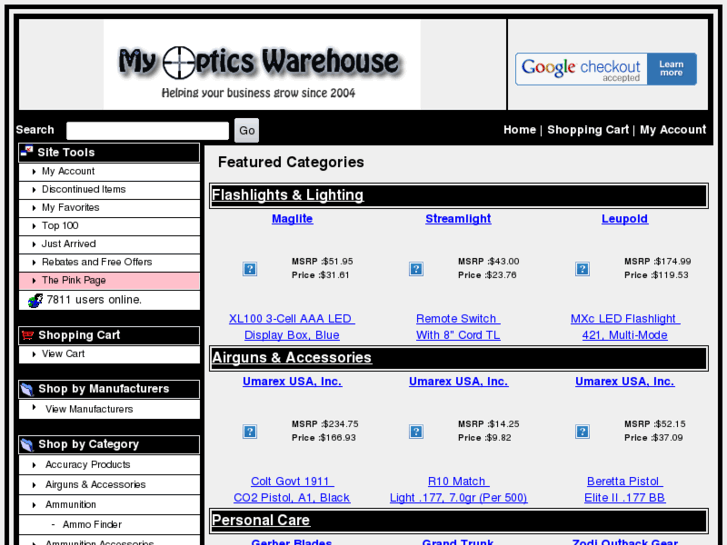Open Top 100 in sidebar
The height and width of the screenshot is (545, 727).
60,225
